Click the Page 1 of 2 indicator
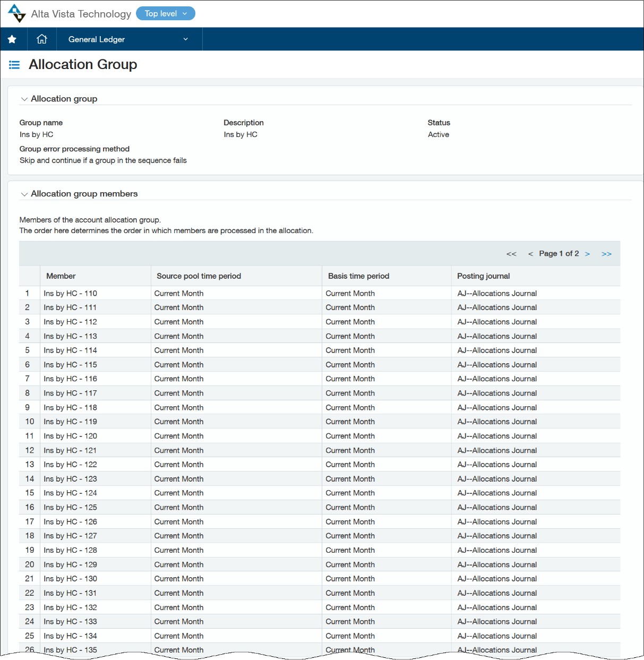This screenshot has width=644, height=660. point(559,254)
